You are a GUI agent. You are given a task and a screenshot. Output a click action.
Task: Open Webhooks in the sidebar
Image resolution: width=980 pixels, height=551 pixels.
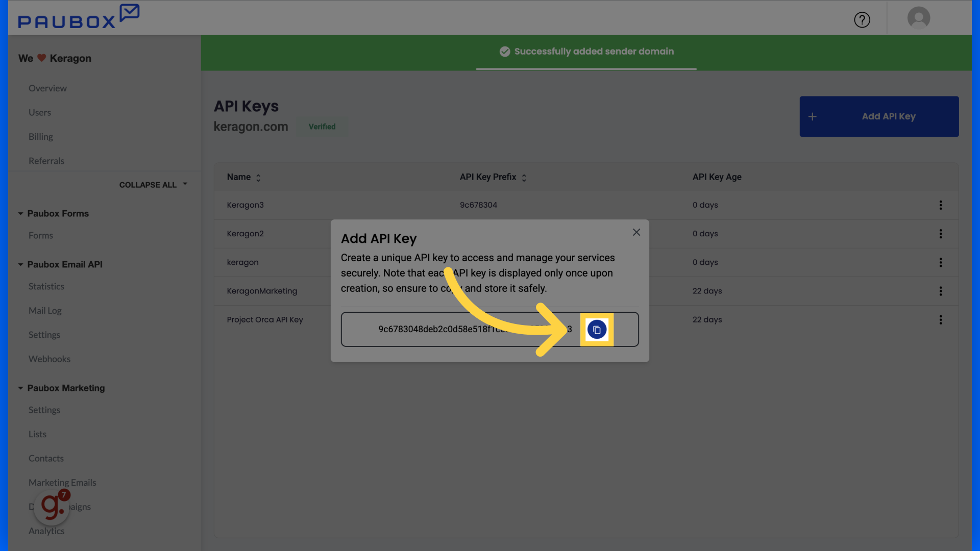click(50, 359)
